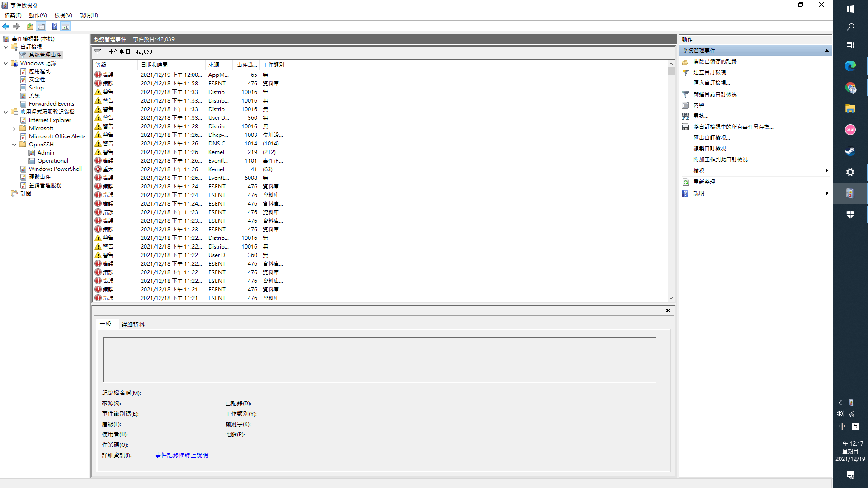Open the Help toolbar icon
This screenshot has height=488, width=868.
point(54,27)
